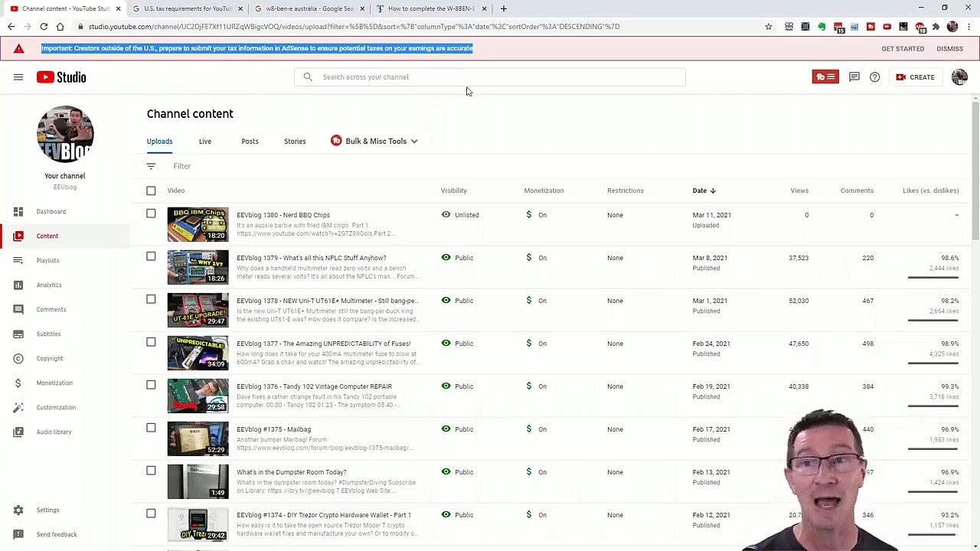The width and height of the screenshot is (980, 551).
Task: Bookmark page with the star icon
Action: coord(768,26)
